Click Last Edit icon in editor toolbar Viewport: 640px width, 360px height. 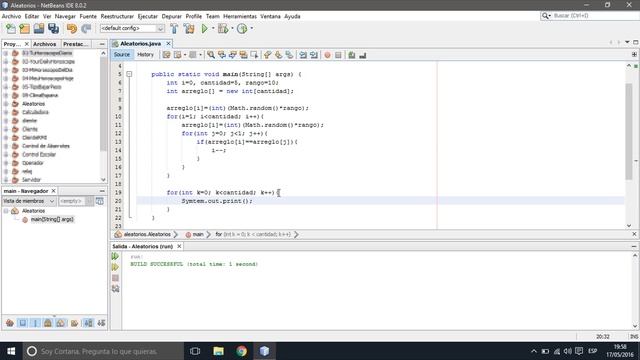coord(167,55)
